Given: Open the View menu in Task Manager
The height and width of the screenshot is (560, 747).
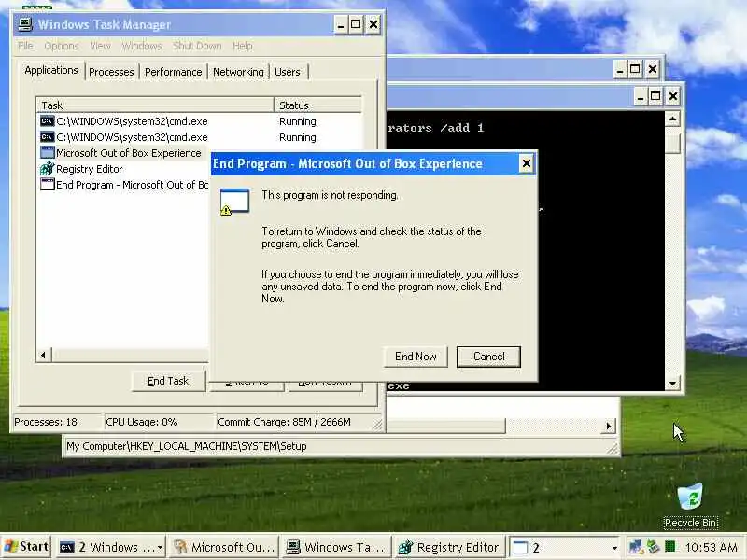Looking at the screenshot, I should pyautogui.click(x=100, y=46).
